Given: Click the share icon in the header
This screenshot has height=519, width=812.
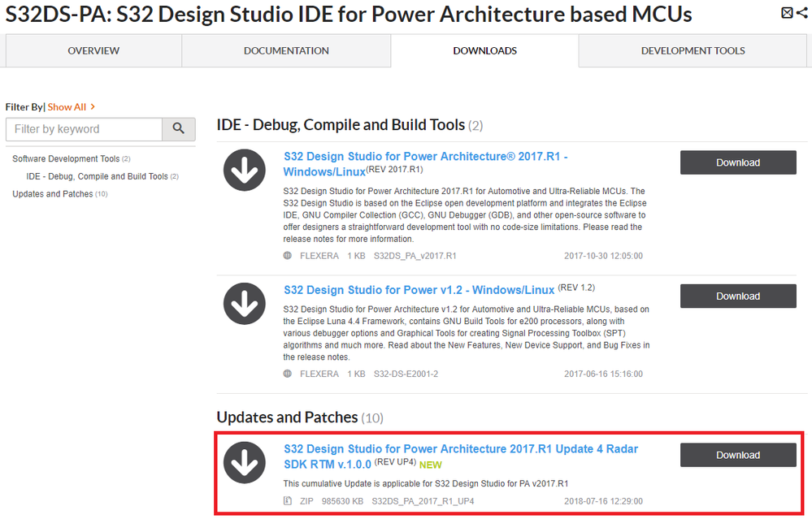Looking at the screenshot, I should pyautogui.click(x=801, y=13).
